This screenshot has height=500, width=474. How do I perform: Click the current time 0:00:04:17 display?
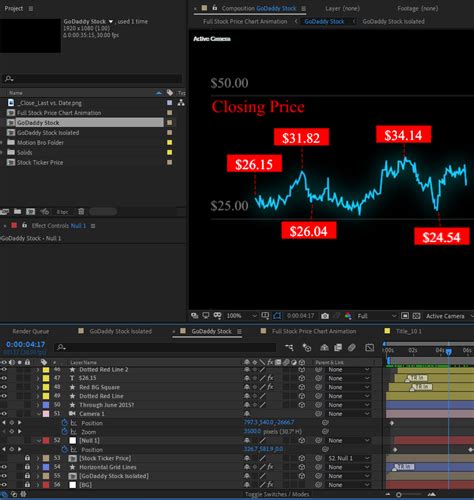25,344
